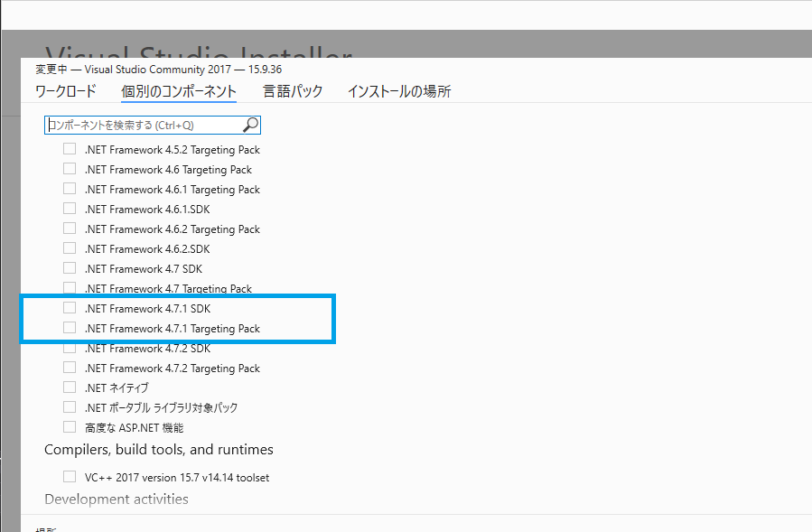Enable .NET Framework 4.6.1 Targeting Pack
This screenshot has width=812, height=532.
(70, 189)
